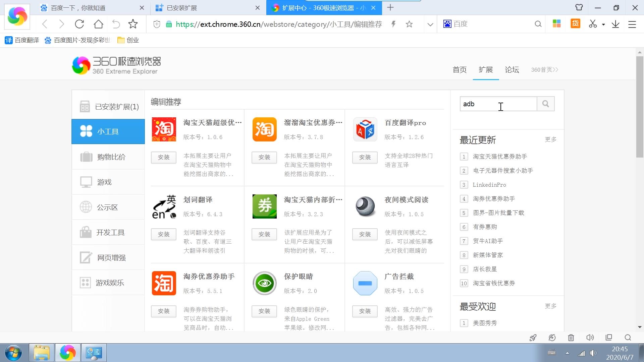Install the 百度翻译pro extension

(365, 157)
